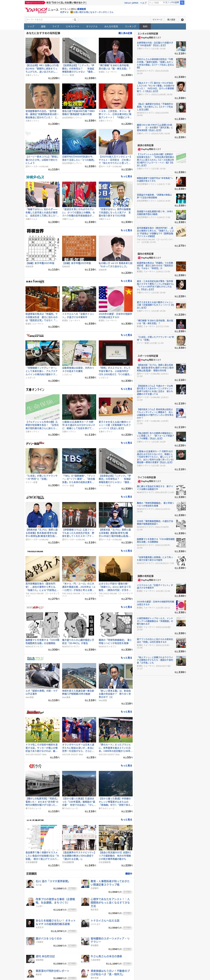Open the AI chip article thumbnail
The width and height of the screenshot is (210, 980).
coord(79,142)
